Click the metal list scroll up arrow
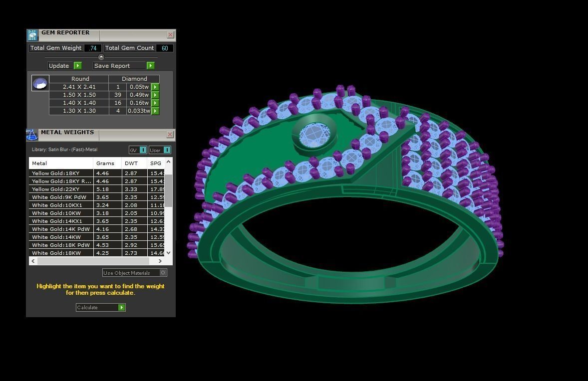Viewport: 588px width, 381px height. (168, 162)
